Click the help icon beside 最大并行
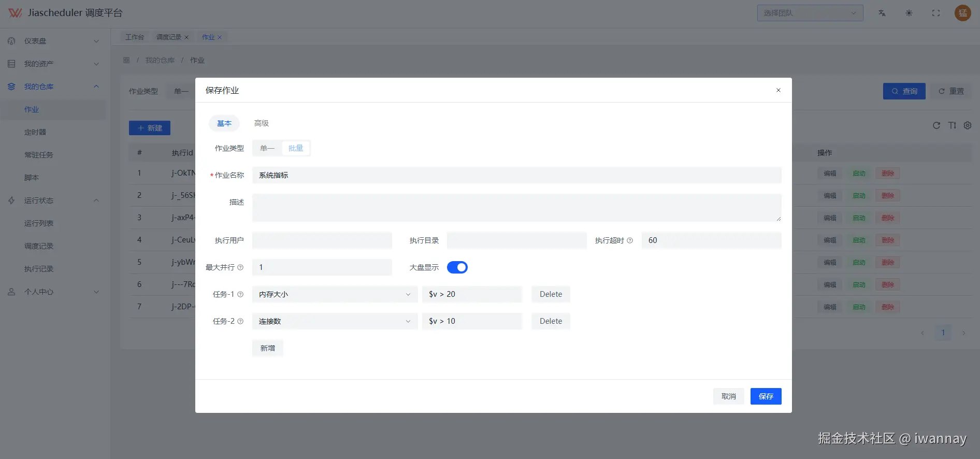The image size is (980, 459). 240,267
